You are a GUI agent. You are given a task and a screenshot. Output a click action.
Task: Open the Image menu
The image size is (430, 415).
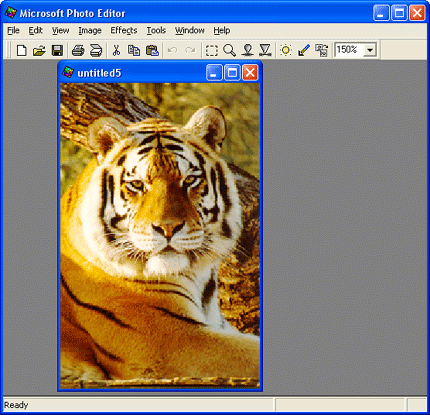pyautogui.click(x=90, y=30)
